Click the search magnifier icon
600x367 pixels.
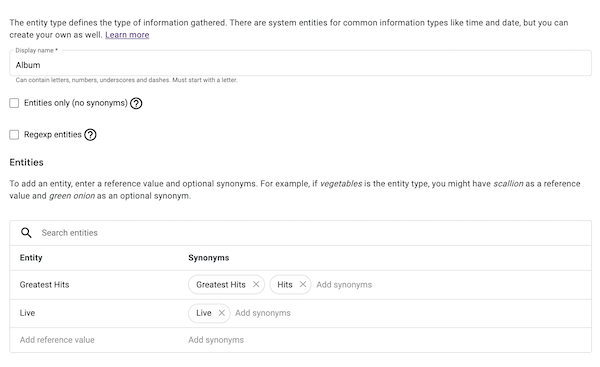point(26,233)
